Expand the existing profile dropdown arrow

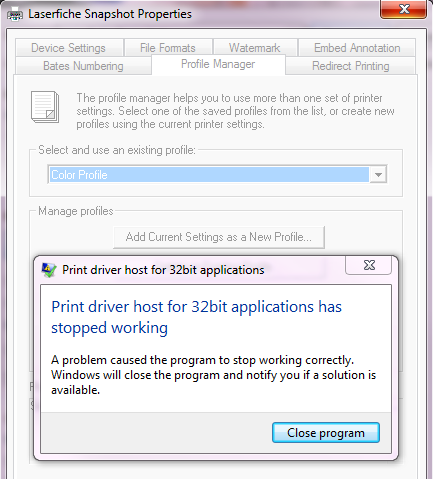coord(378,175)
